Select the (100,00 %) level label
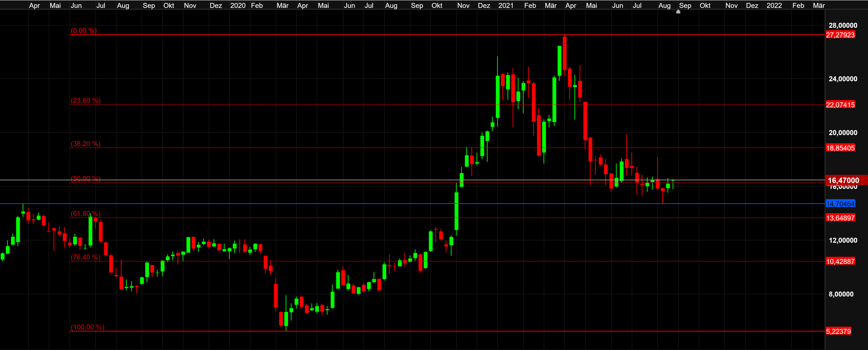Viewport: 868px width, 350px height. click(x=87, y=327)
